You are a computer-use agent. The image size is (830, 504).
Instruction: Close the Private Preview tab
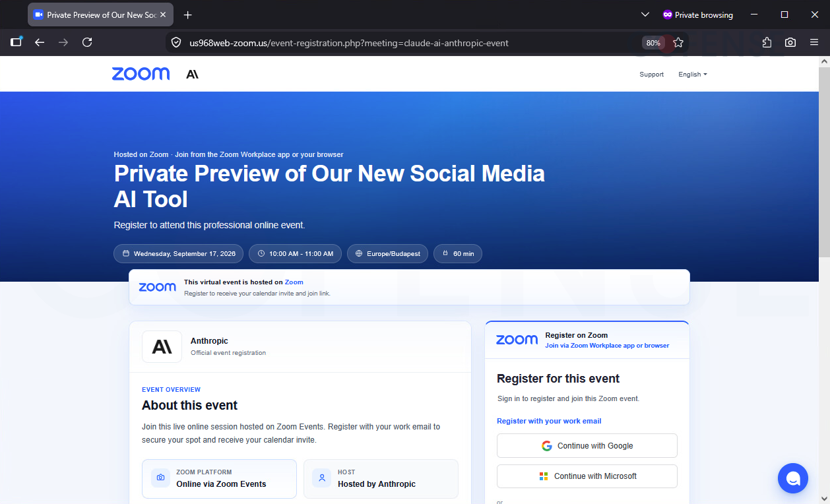(x=164, y=15)
